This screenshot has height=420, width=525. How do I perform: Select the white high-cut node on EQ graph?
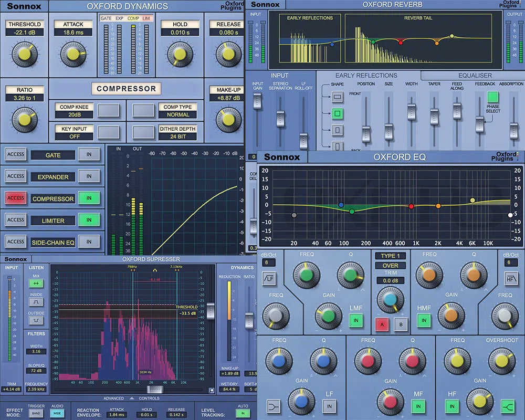[510, 215]
